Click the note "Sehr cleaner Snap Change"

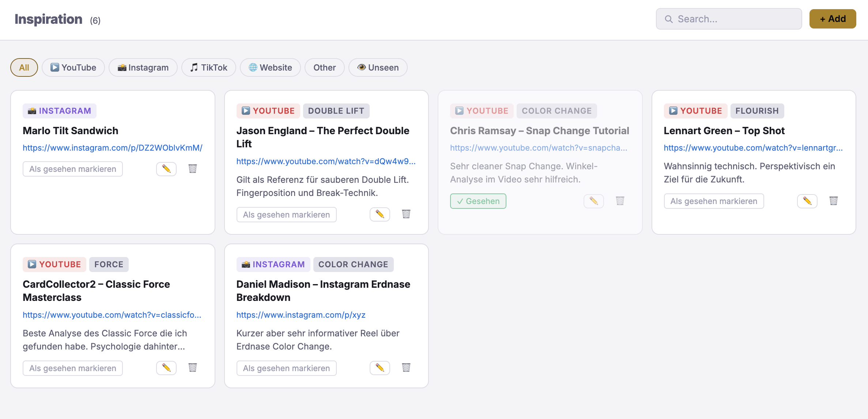[524, 173]
